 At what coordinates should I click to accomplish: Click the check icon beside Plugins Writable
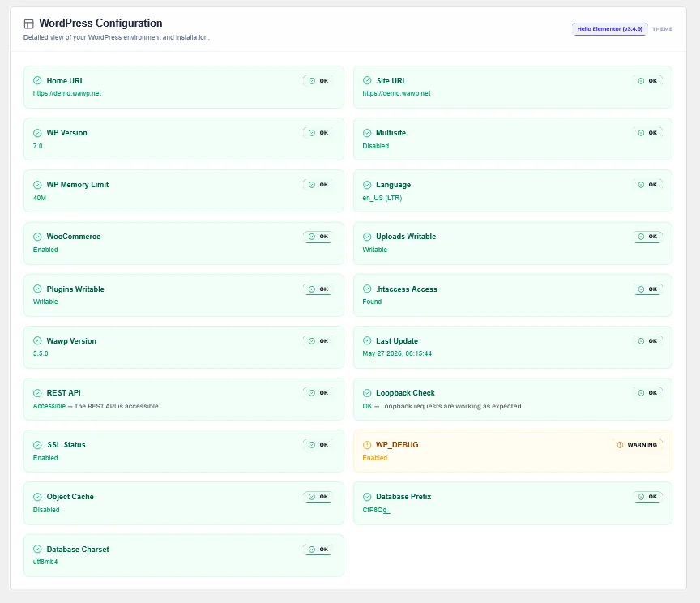tap(37, 289)
